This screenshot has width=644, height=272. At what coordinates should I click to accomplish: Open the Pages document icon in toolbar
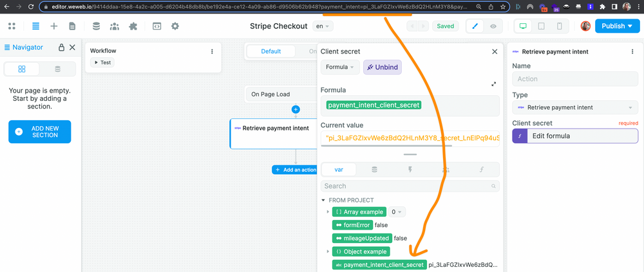pos(72,26)
